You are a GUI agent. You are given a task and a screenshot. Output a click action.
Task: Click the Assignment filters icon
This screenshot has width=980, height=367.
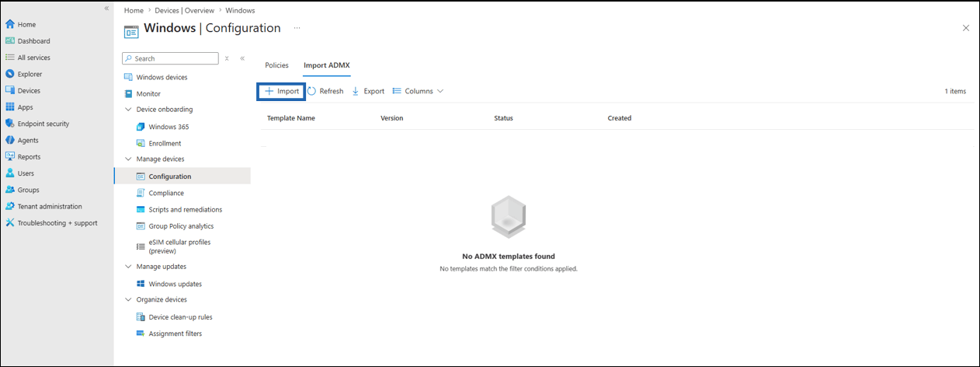click(x=141, y=334)
